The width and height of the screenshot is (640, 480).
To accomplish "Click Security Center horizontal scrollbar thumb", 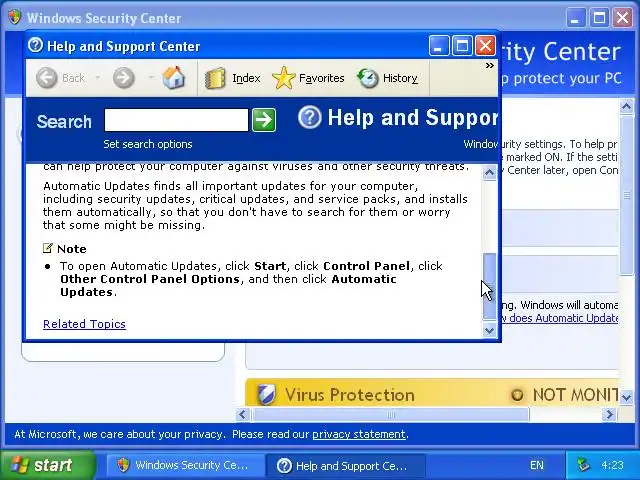I will [x=391, y=415].
